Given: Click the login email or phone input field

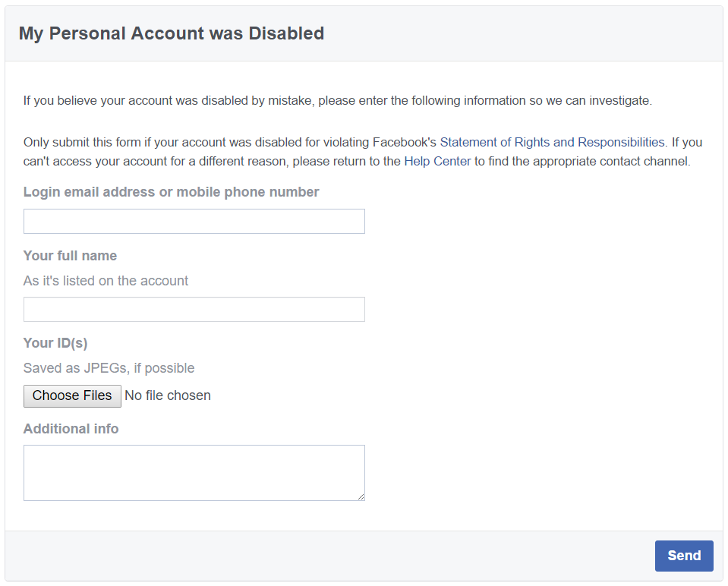Looking at the screenshot, I should point(194,221).
